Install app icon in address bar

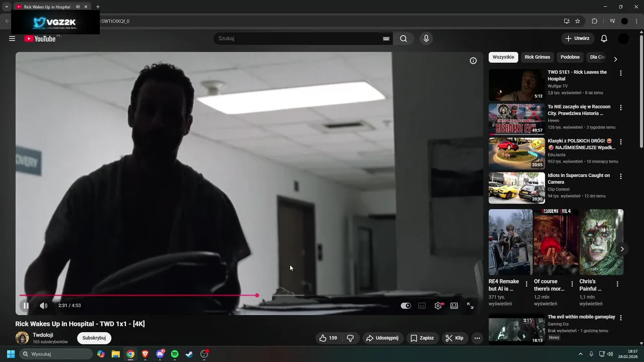(x=567, y=21)
